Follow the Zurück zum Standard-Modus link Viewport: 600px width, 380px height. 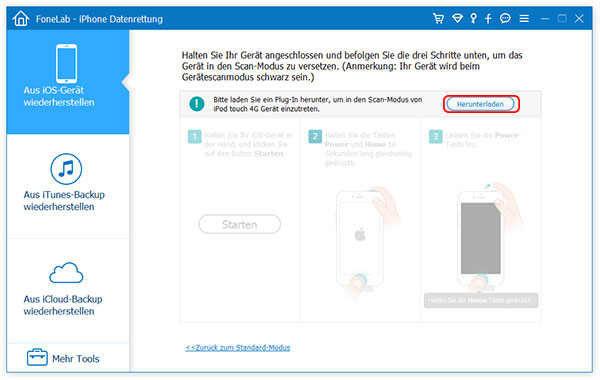[238, 347]
